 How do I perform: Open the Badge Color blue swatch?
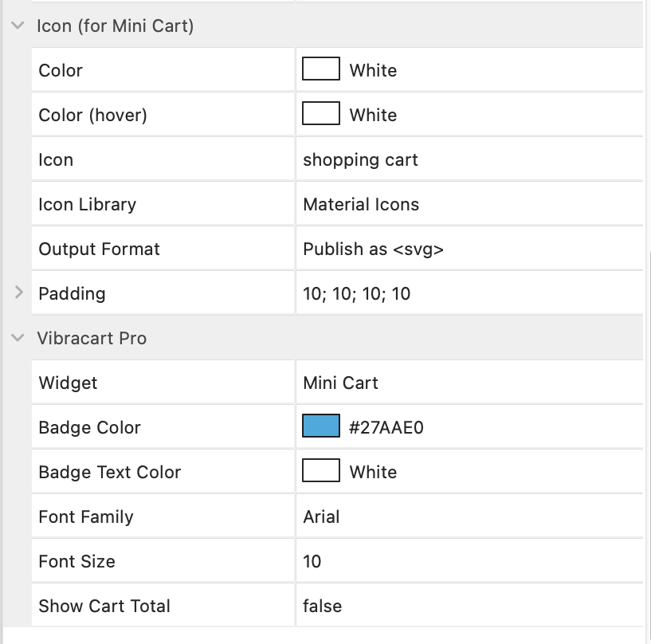321,426
